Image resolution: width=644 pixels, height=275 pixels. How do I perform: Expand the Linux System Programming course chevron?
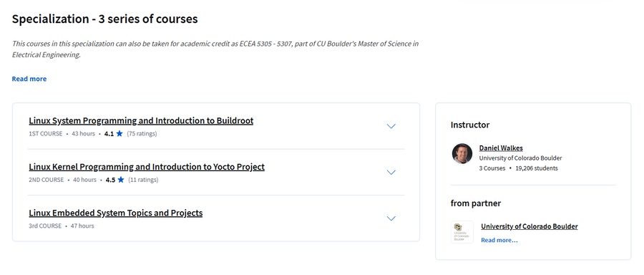pos(391,126)
